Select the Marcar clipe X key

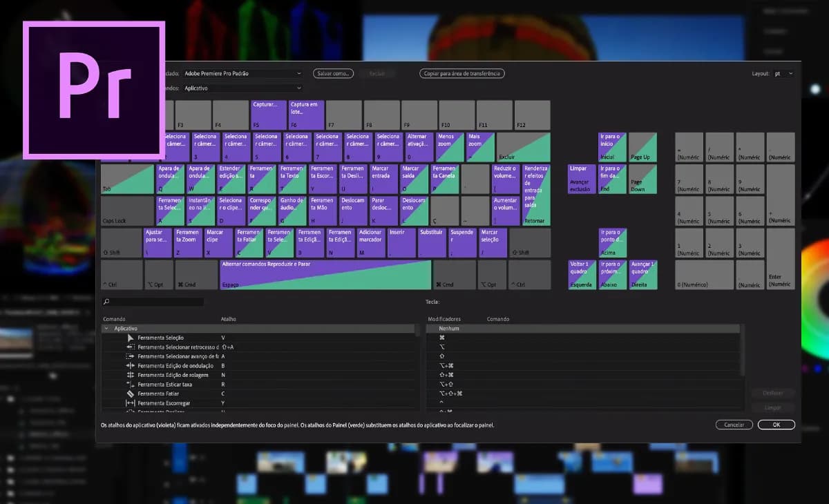pos(219,242)
